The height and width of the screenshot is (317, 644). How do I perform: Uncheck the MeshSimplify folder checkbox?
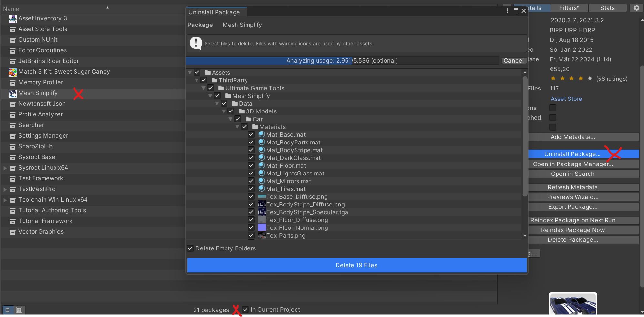coord(217,96)
